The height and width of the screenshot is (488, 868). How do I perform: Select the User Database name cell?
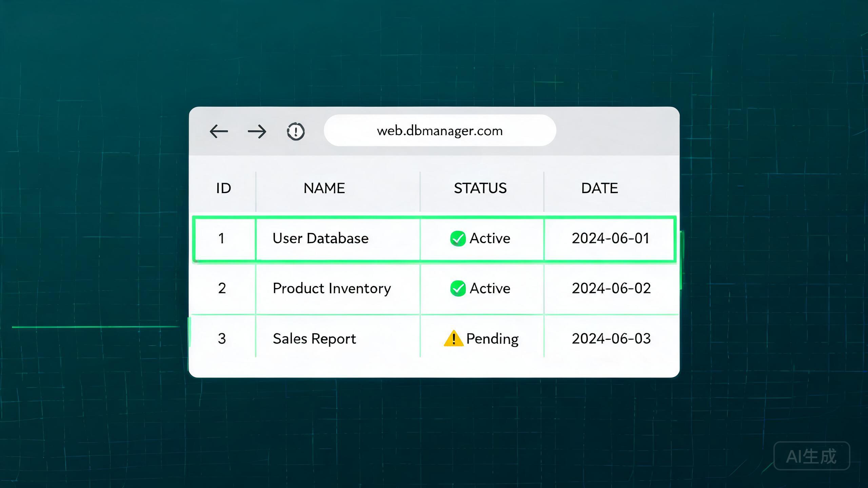(x=320, y=238)
